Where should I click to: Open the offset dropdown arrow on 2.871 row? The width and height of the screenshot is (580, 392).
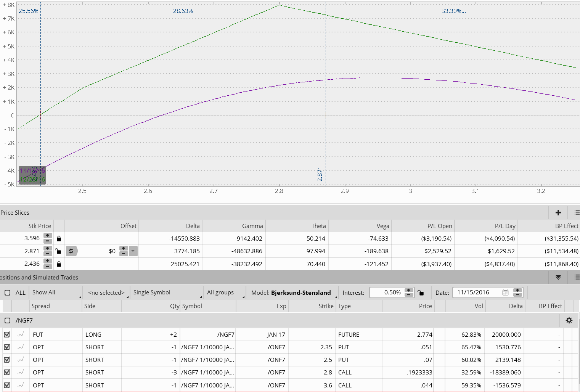[133, 251]
